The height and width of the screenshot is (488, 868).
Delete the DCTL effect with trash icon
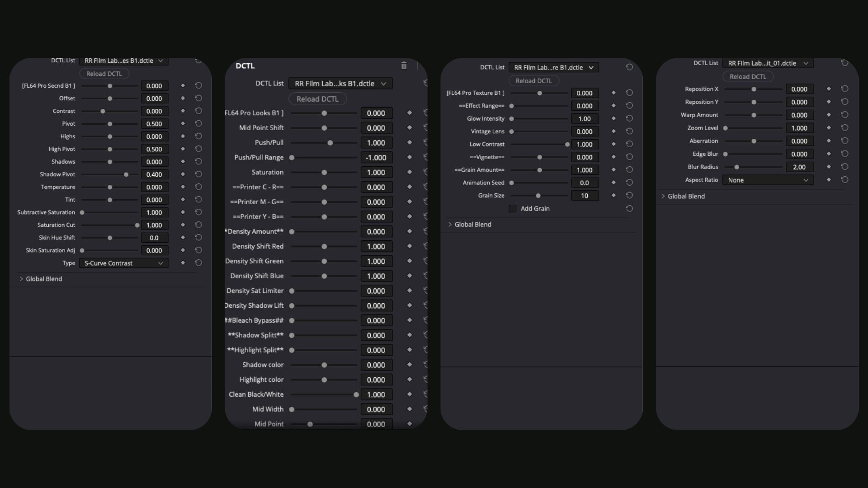(404, 66)
